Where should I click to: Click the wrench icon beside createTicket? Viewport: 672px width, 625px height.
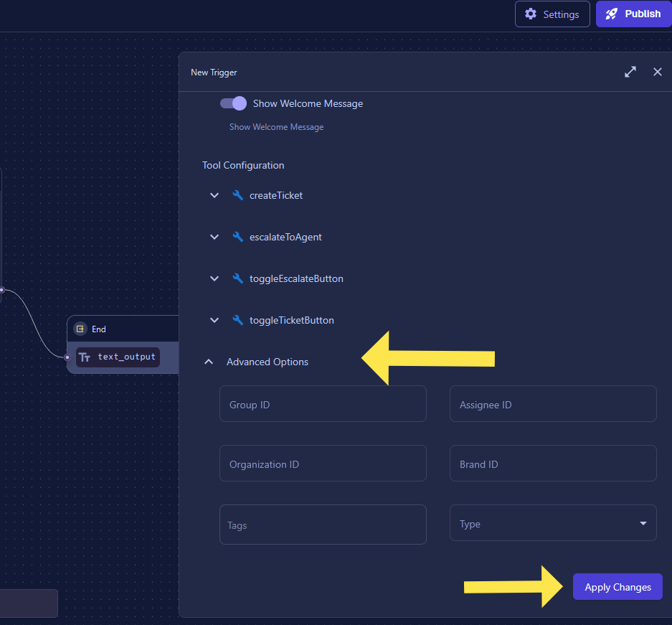238,195
